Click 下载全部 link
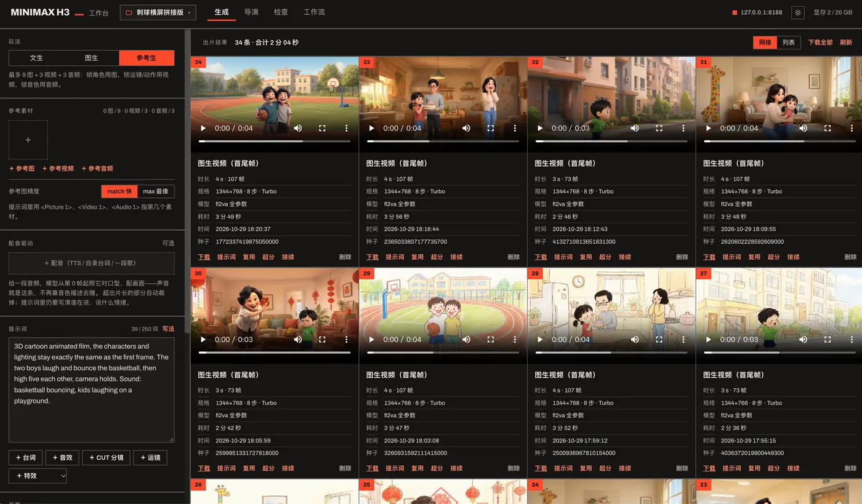The height and width of the screenshot is (504, 862). (820, 42)
